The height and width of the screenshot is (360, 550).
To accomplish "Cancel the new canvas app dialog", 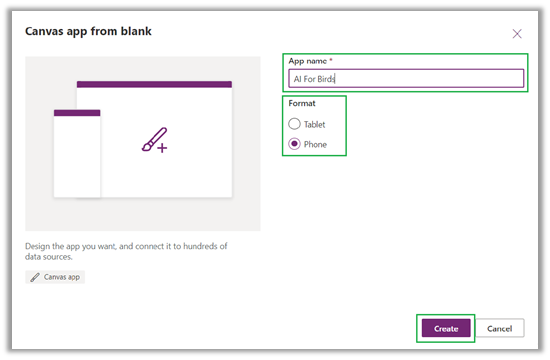I will 499,328.
